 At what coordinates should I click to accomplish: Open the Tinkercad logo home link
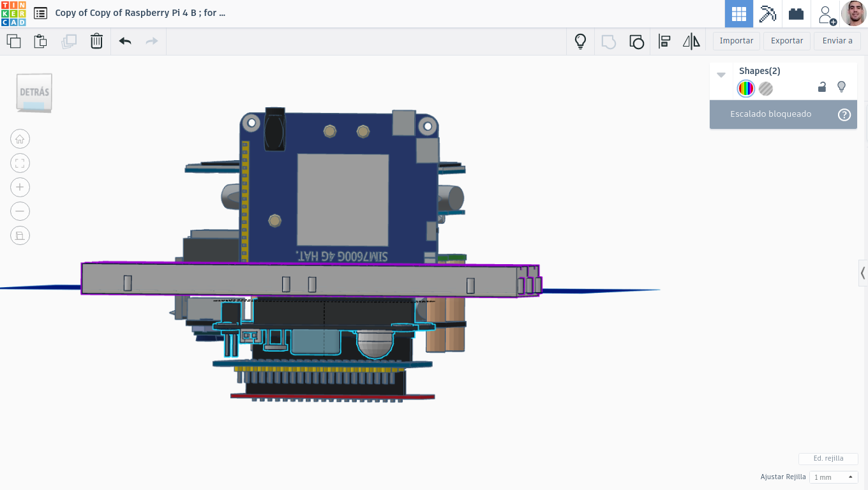tap(13, 13)
